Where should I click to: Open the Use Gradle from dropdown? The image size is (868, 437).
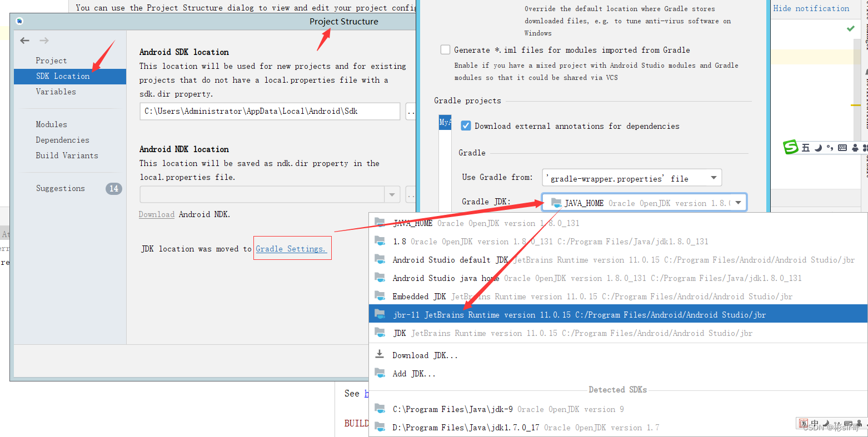click(632, 178)
